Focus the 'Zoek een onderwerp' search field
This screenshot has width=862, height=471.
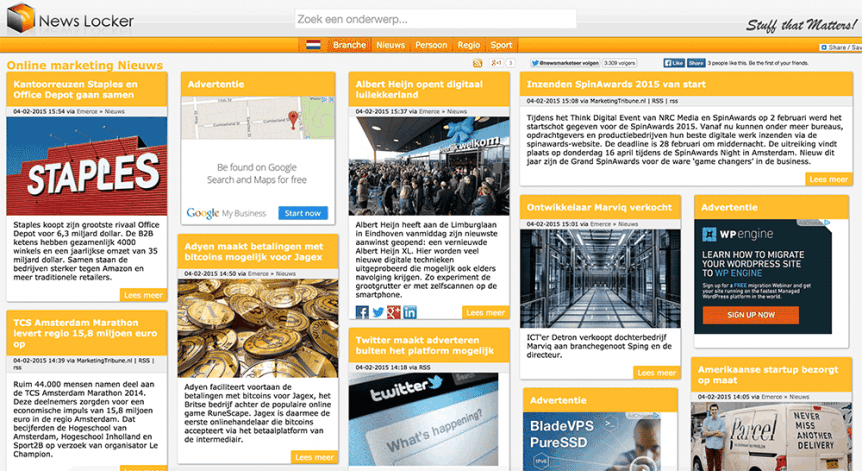(435, 19)
